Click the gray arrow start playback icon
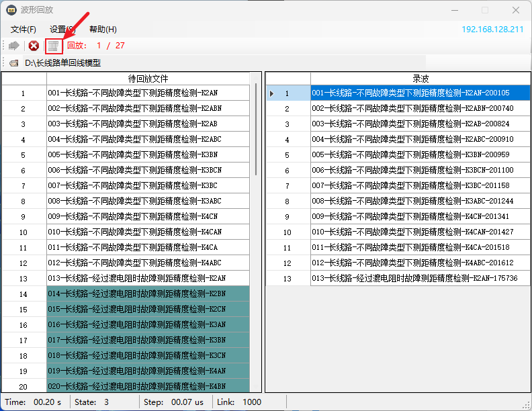The width and height of the screenshot is (532, 411). coord(13,46)
